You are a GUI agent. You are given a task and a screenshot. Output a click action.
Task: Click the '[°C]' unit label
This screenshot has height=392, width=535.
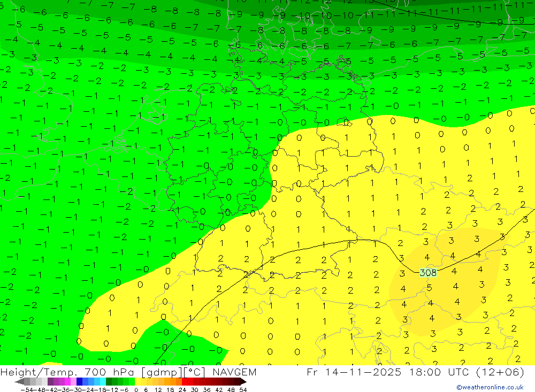[x=195, y=372]
